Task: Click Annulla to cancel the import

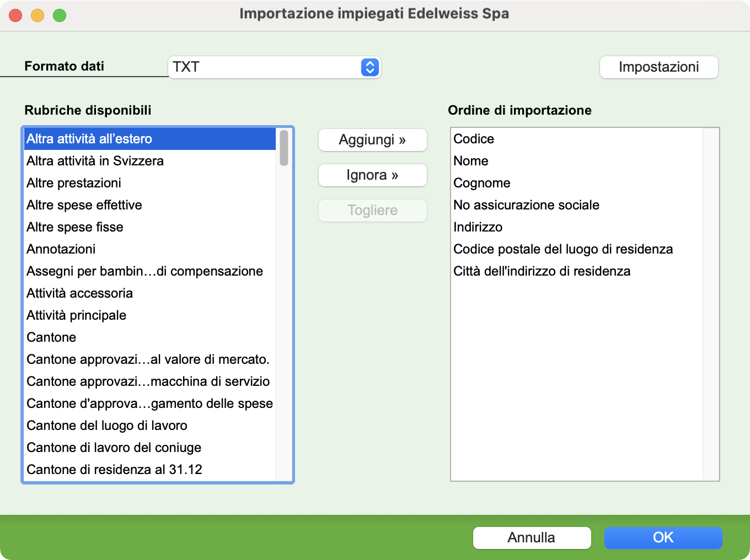Action: tap(532, 537)
